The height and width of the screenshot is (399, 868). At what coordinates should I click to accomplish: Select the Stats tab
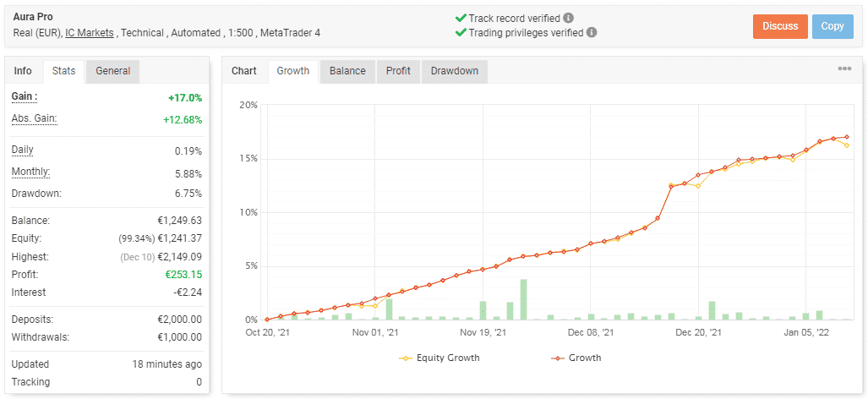point(63,71)
